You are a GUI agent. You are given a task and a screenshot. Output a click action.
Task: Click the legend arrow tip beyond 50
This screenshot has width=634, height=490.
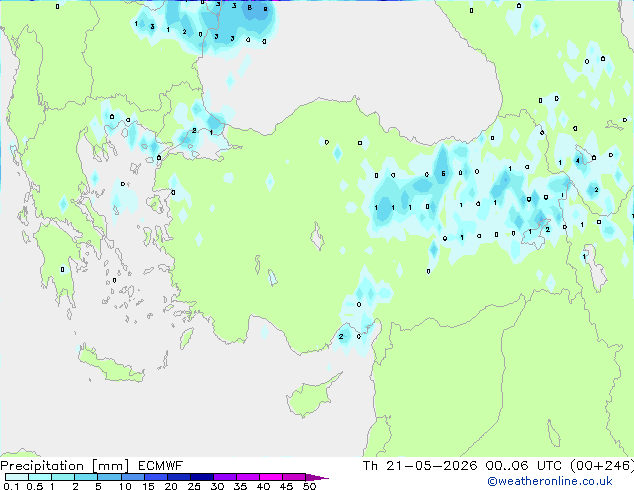point(317,477)
